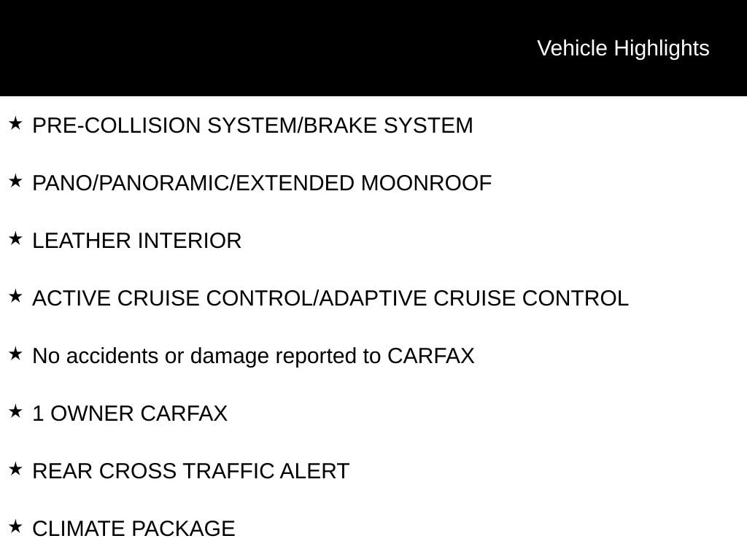Select the 1 OWNER CARFAX text

130,413
